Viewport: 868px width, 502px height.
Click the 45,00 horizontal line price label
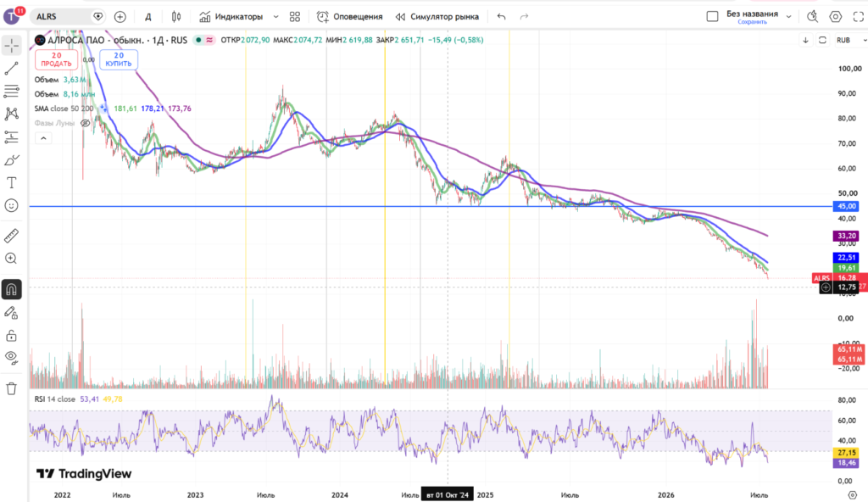[x=847, y=206]
